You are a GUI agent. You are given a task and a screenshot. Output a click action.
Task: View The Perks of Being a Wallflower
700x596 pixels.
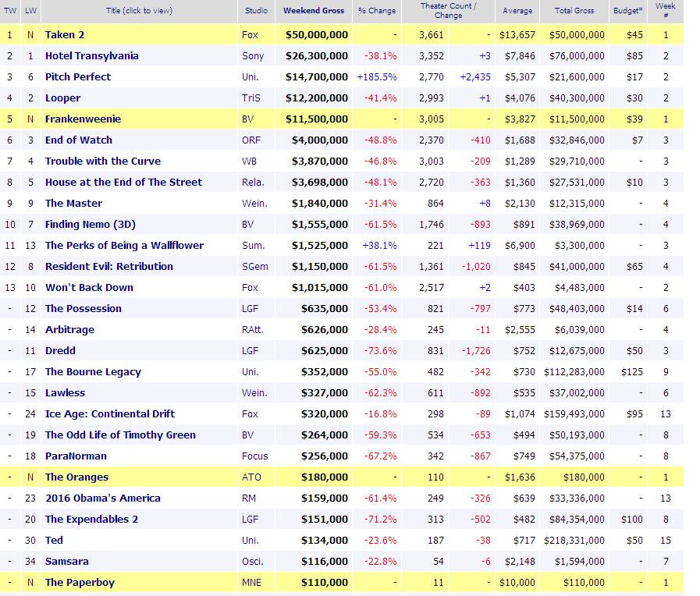point(125,246)
